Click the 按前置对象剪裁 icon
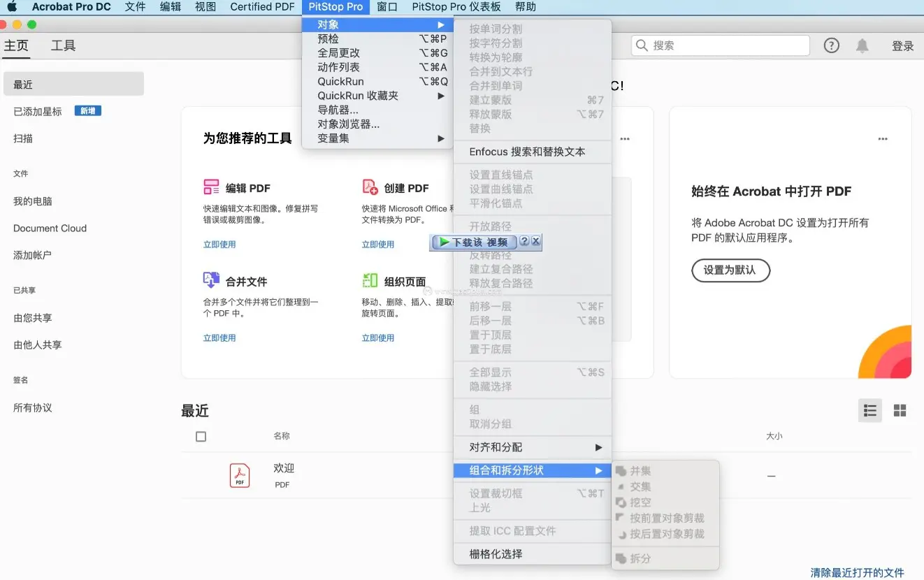This screenshot has width=924, height=580. point(621,518)
